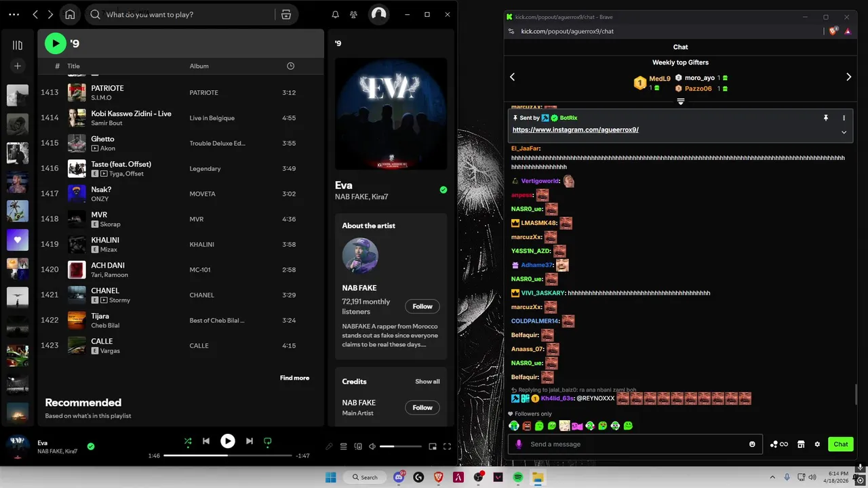The image size is (868, 488).
Task: Open Friend Activity icon in Spotify
Action: click(x=353, y=14)
